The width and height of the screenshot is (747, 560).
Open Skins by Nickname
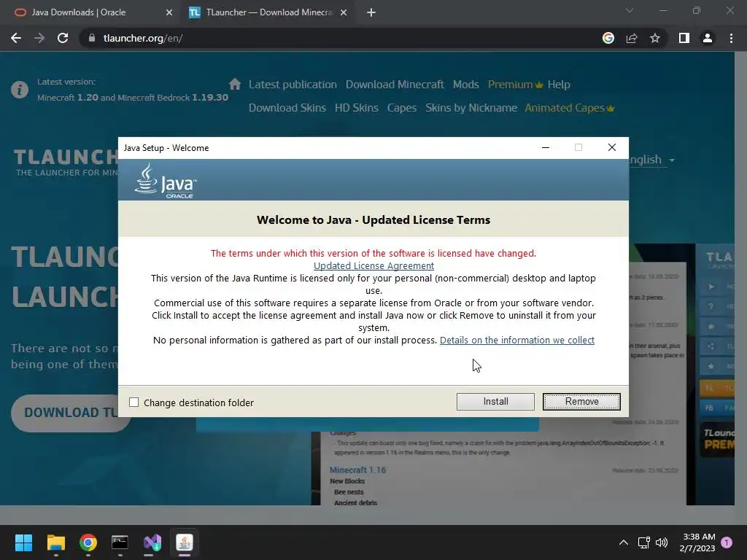pyautogui.click(x=471, y=108)
